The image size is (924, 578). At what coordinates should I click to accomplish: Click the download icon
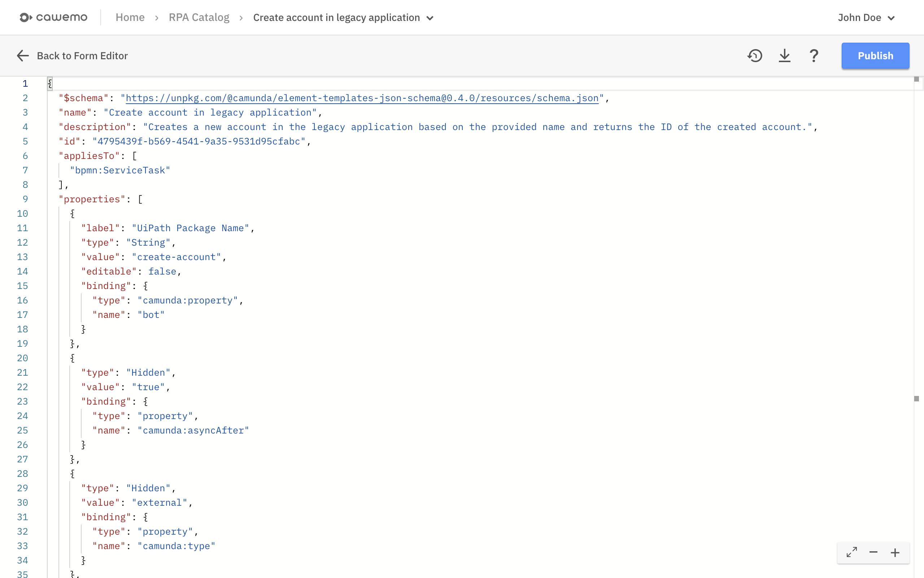[x=785, y=56]
